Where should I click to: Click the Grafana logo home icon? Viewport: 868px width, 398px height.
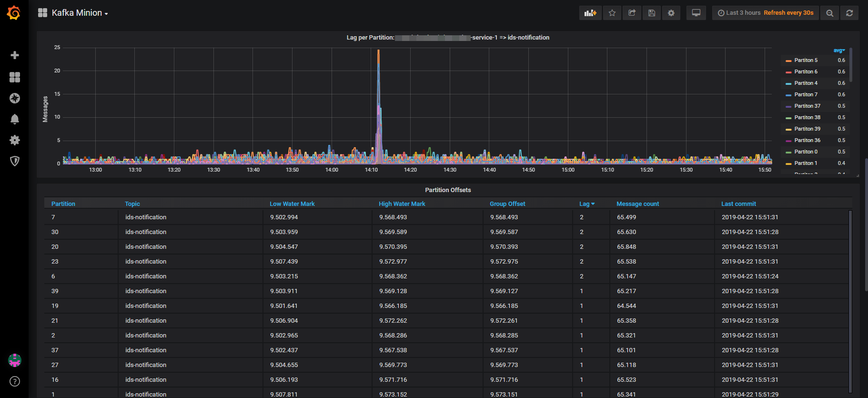(14, 13)
